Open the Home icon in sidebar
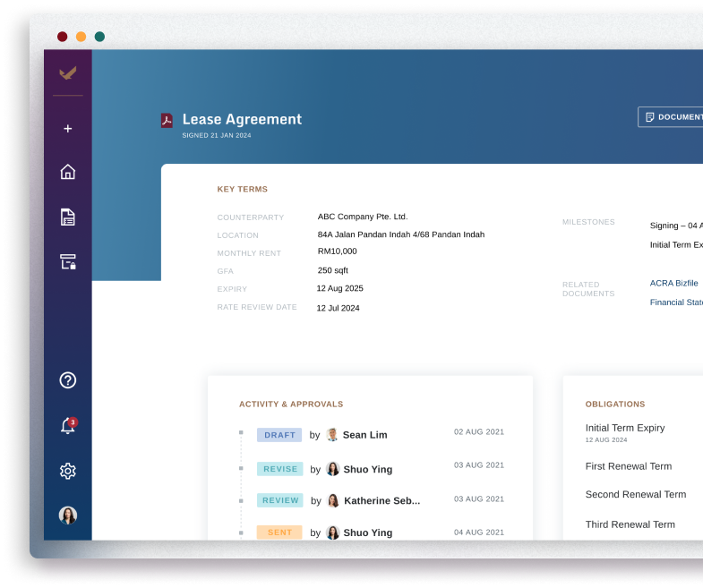Image resolution: width=703 pixels, height=588 pixels. [68, 172]
